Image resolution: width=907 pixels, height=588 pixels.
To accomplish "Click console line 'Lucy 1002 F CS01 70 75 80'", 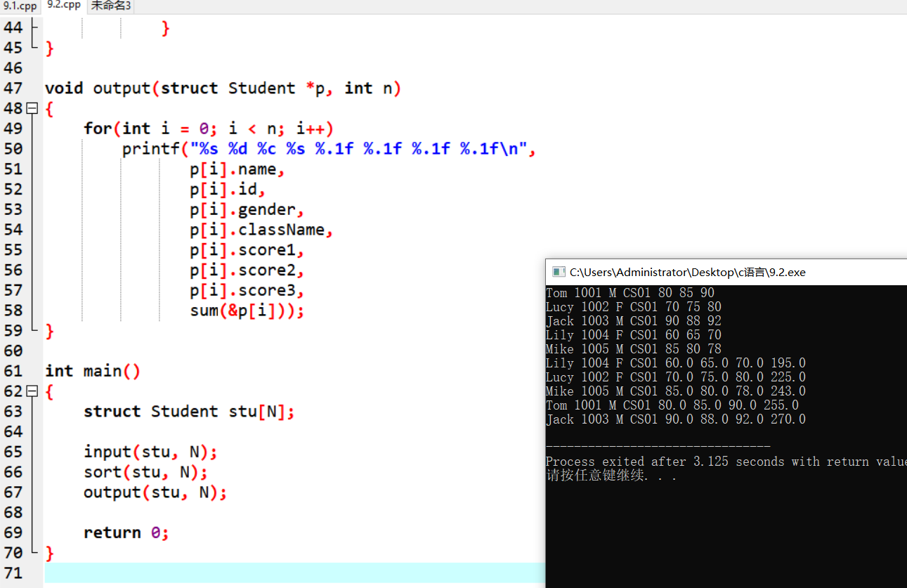I will coord(634,307).
